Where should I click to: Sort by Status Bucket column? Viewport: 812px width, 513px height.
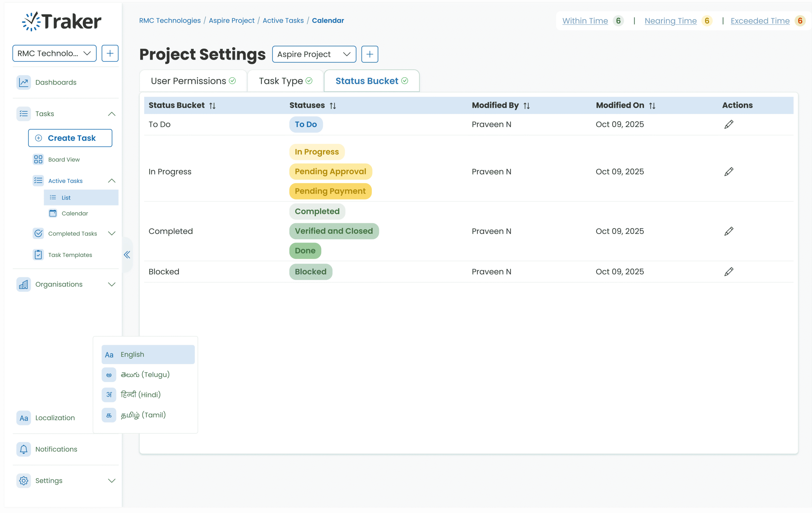pos(212,106)
